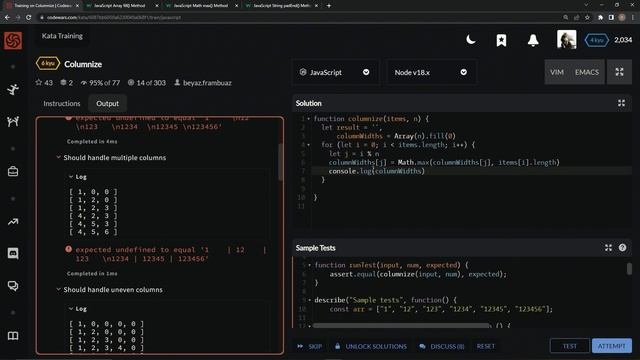Click the 2,034 honor score

pyautogui.click(x=623, y=40)
